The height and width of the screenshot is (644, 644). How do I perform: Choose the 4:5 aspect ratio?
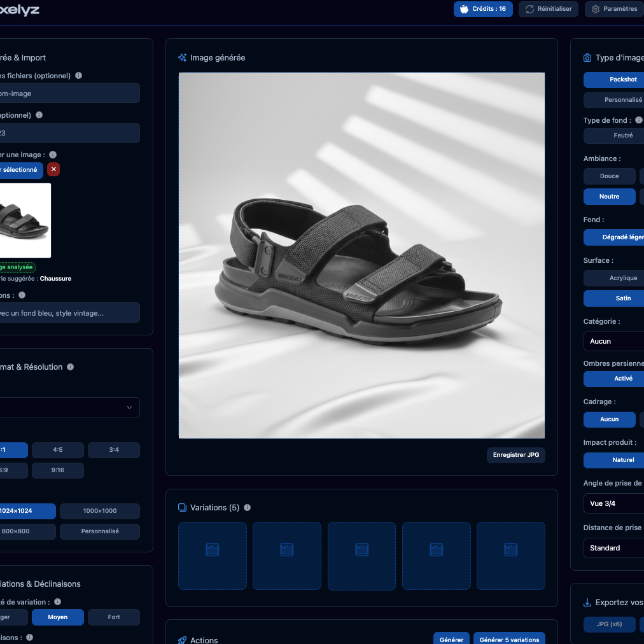point(57,450)
